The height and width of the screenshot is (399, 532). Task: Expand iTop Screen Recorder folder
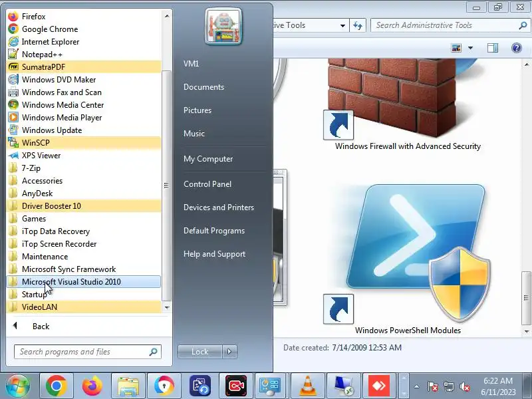click(x=84, y=243)
